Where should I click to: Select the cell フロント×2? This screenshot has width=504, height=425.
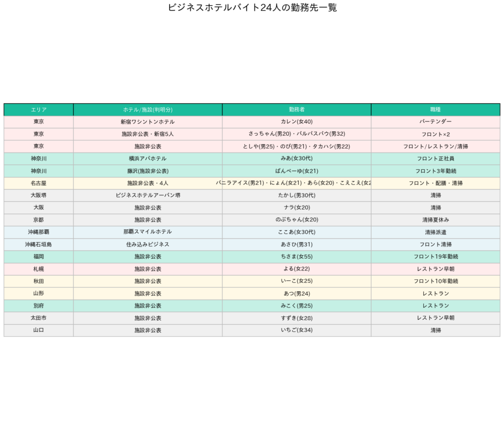pyautogui.click(x=436, y=134)
